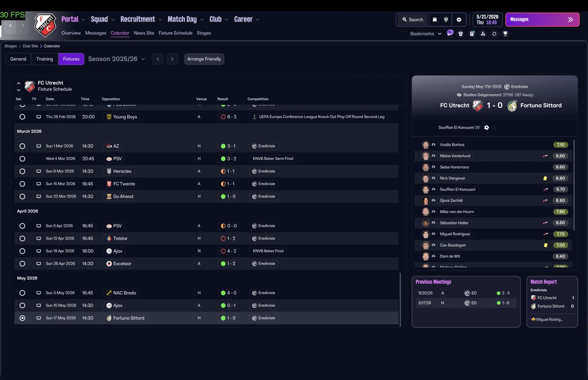The image size is (588, 380).
Task: Select the AZ fixture radio button
Action: point(22,146)
